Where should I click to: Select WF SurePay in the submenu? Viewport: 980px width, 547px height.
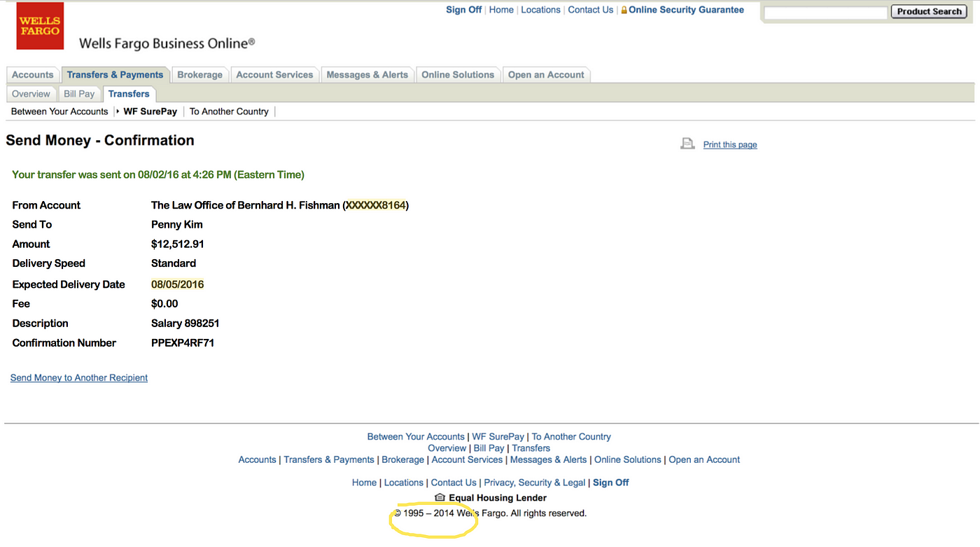click(150, 111)
